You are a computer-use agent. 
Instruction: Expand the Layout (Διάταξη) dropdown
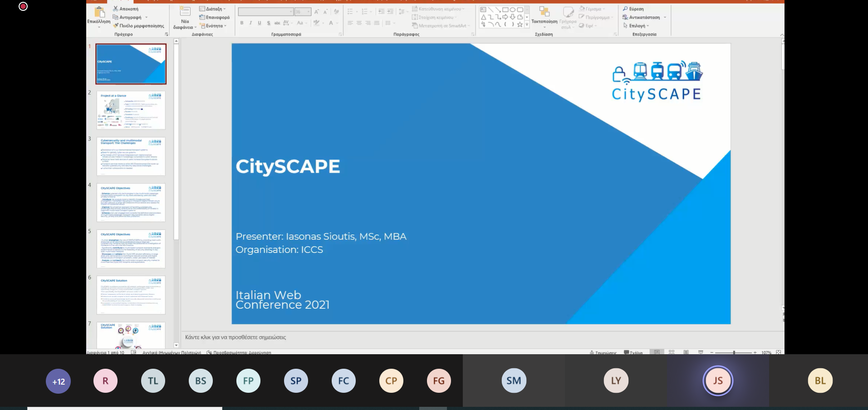(x=224, y=9)
